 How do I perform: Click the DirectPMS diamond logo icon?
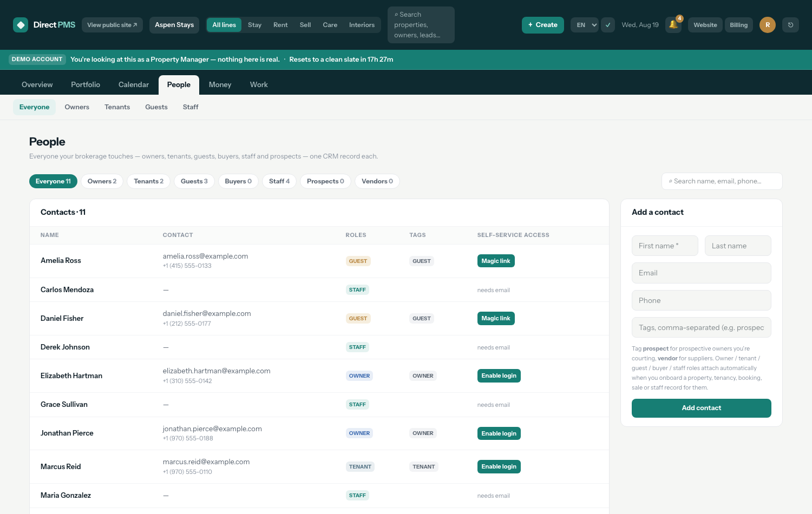pyautogui.click(x=21, y=25)
